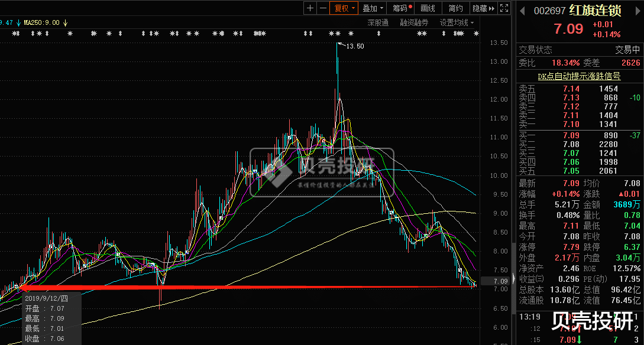
Task: Click the 跌停 6.37 limit-down price
Action: [x=632, y=248]
